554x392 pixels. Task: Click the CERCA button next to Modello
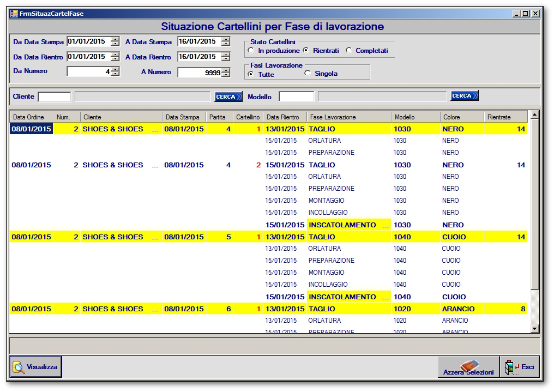[464, 96]
